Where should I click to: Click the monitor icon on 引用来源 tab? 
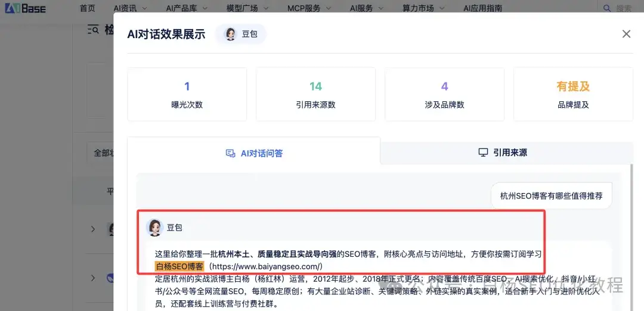coord(484,153)
